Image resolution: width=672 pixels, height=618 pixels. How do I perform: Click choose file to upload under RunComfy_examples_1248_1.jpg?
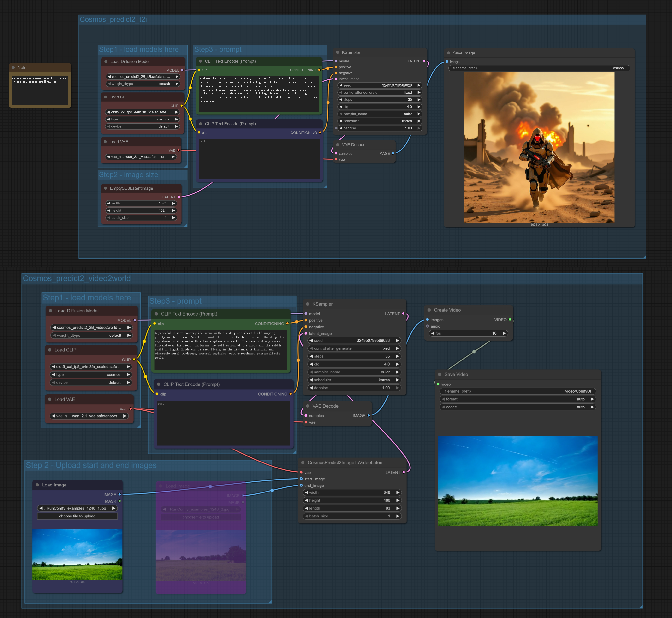(x=77, y=516)
